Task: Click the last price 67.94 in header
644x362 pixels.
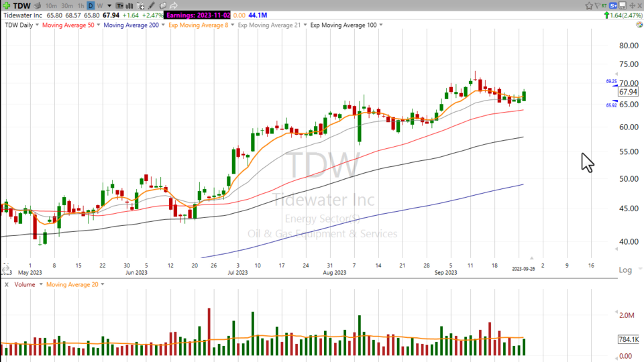Action: pyautogui.click(x=111, y=15)
